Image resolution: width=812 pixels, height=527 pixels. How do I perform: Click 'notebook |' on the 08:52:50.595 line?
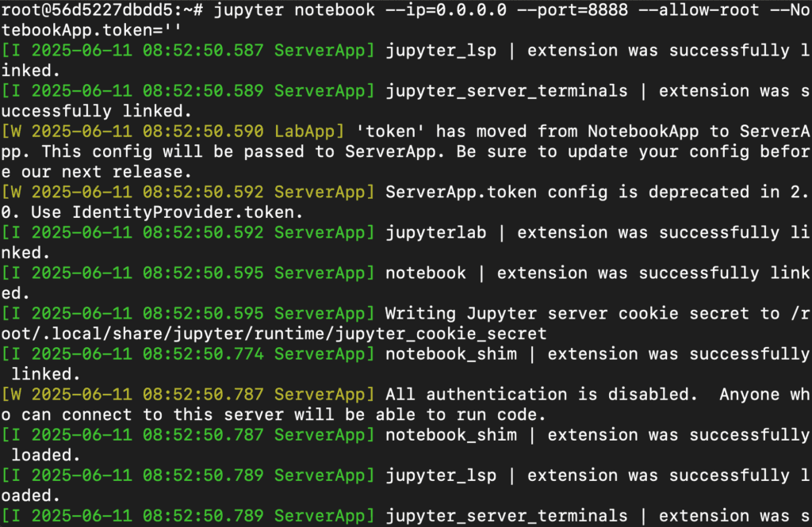436,273
